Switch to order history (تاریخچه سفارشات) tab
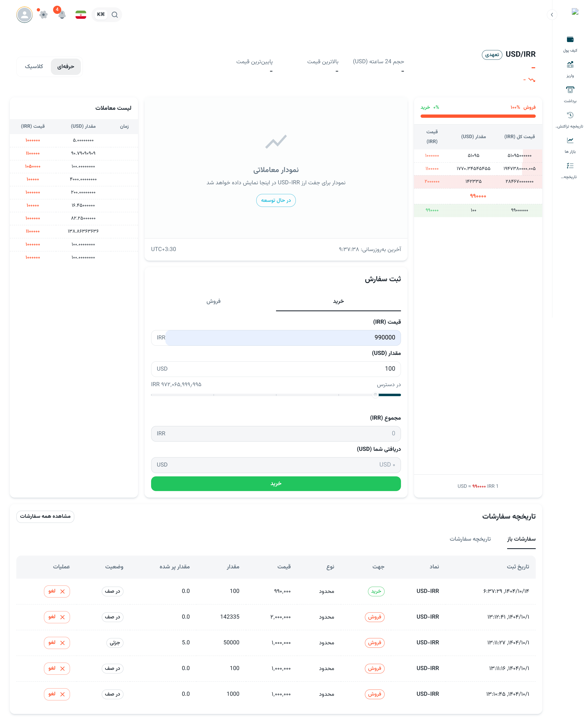Image resolution: width=588 pixels, height=727 pixels. pyautogui.click(x=470, y=539)
